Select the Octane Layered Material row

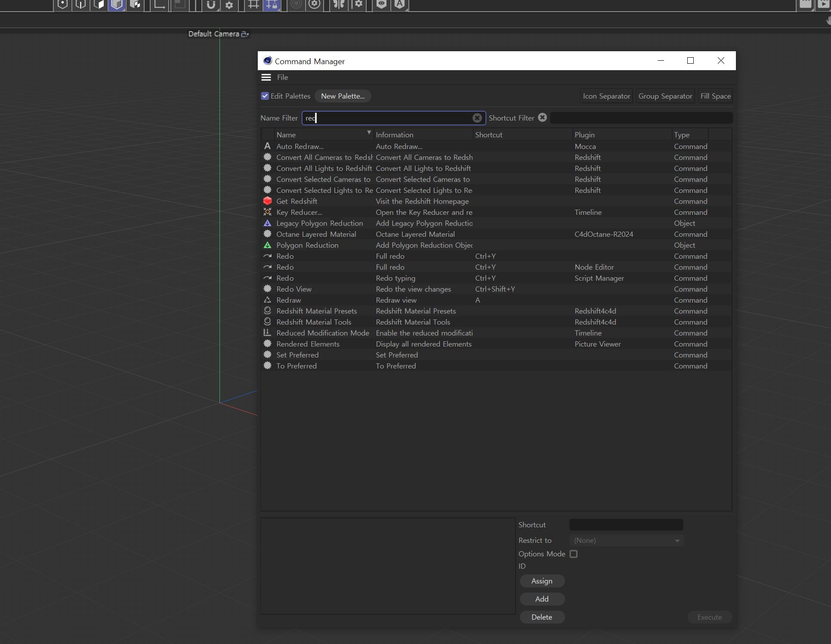coord(496,234)
